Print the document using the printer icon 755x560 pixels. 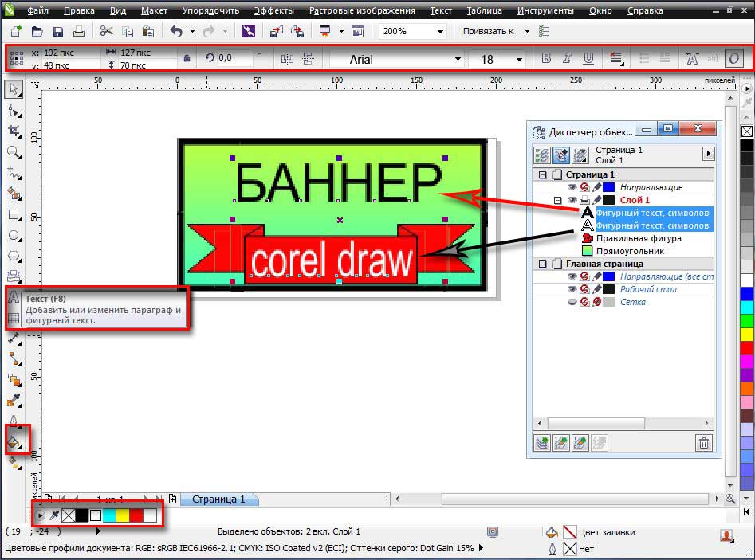click(78, 32)
